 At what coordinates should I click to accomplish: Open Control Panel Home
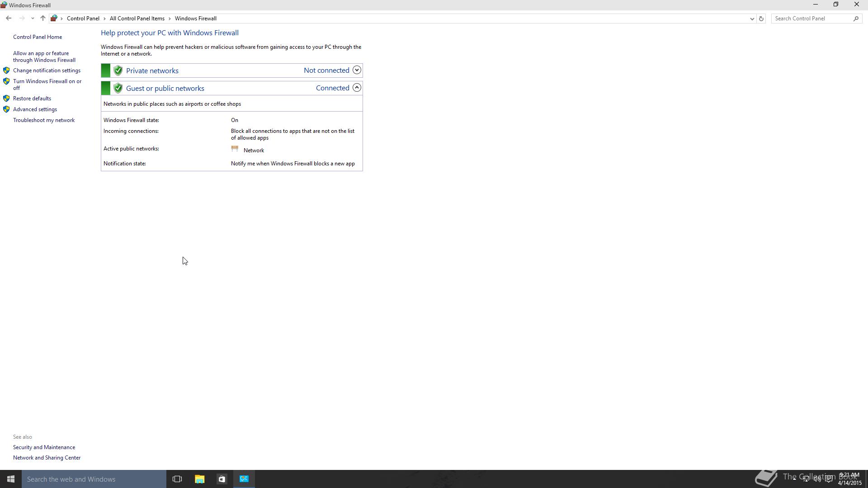[x=38, y=37]
